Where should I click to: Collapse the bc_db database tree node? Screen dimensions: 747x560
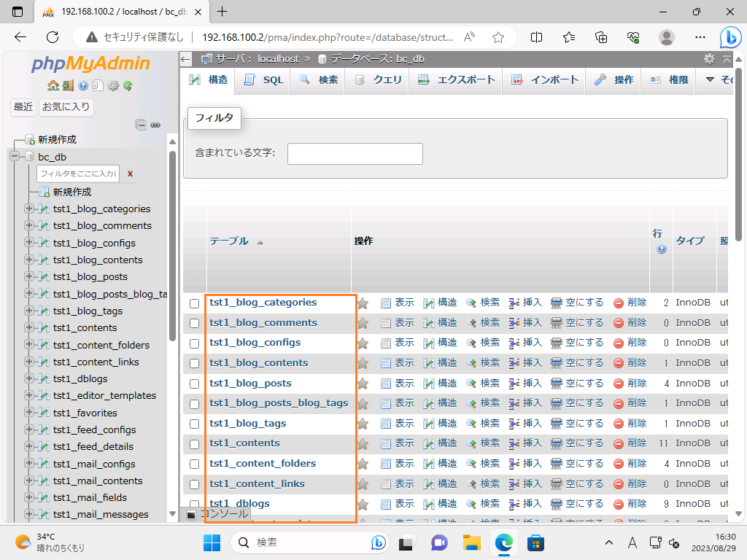(15, 157)
